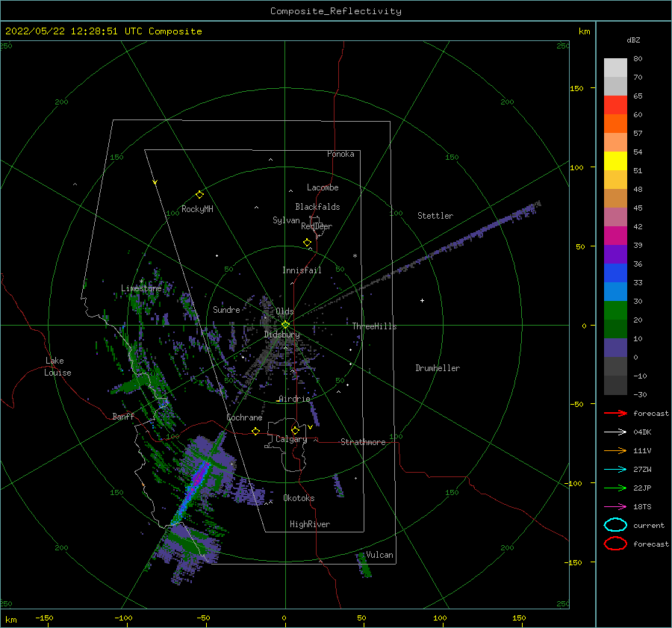Select the slate-purple 10-0 dBZ swatch
The image size is (672, 628).
click(615, 348)
